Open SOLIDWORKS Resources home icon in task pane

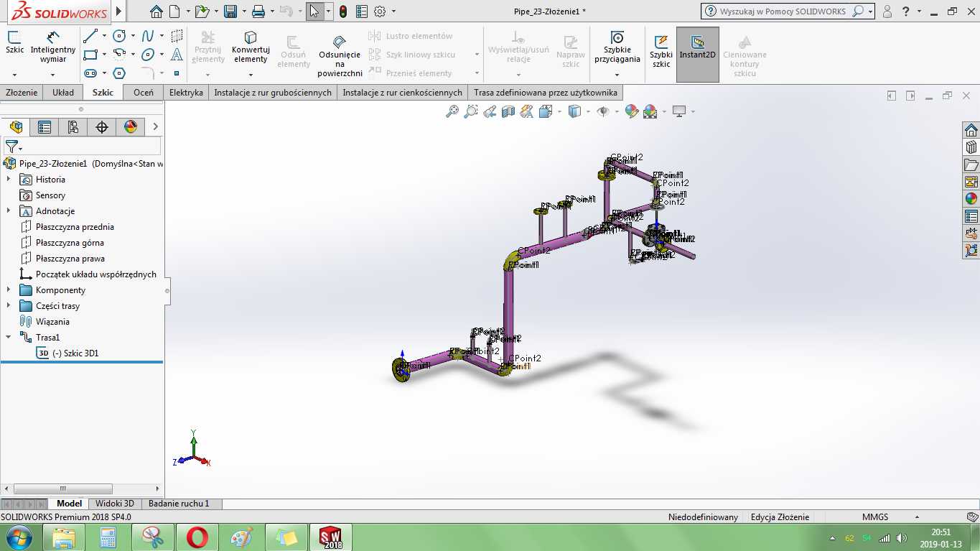[971, 130]
